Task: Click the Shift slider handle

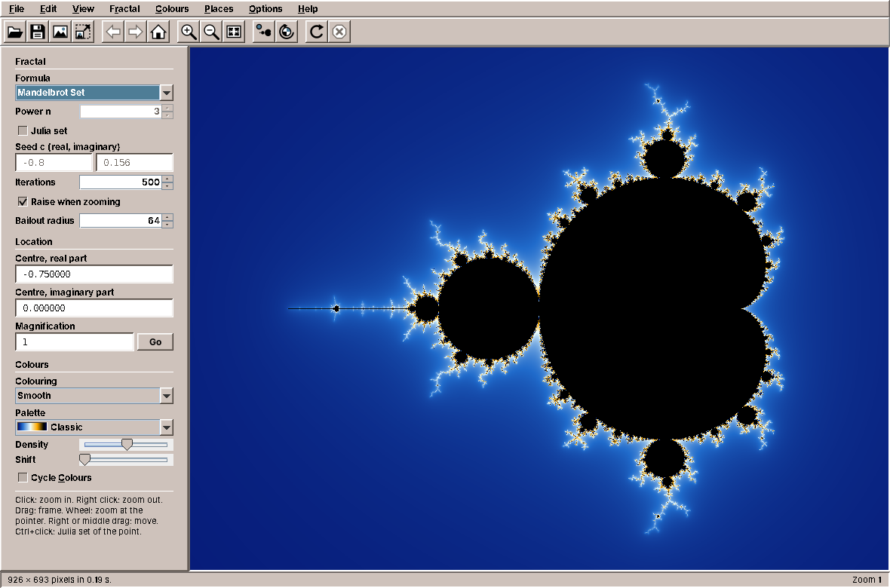Action: [84, 459]
